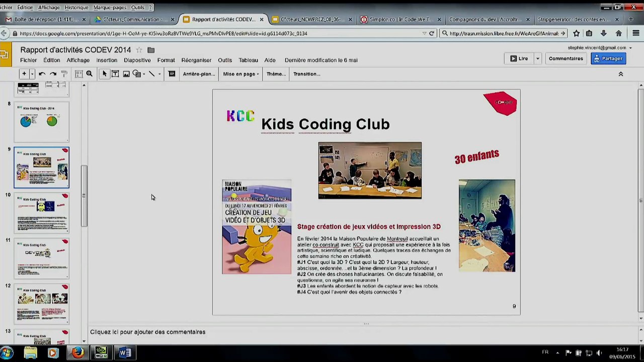Open the line type dropdown arrow
Screen dimensions: 644x362
[159, 74]
